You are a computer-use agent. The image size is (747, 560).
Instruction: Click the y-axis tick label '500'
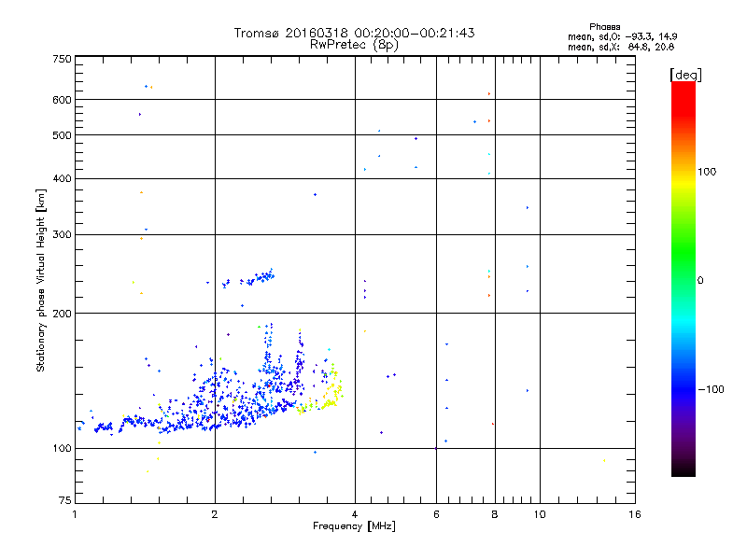pos(62,135)
